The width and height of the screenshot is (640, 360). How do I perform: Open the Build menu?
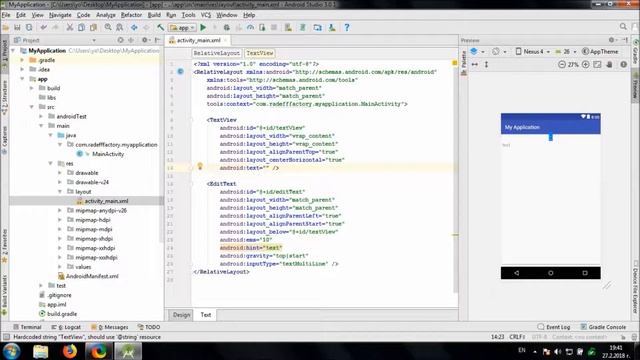[154, 15]
